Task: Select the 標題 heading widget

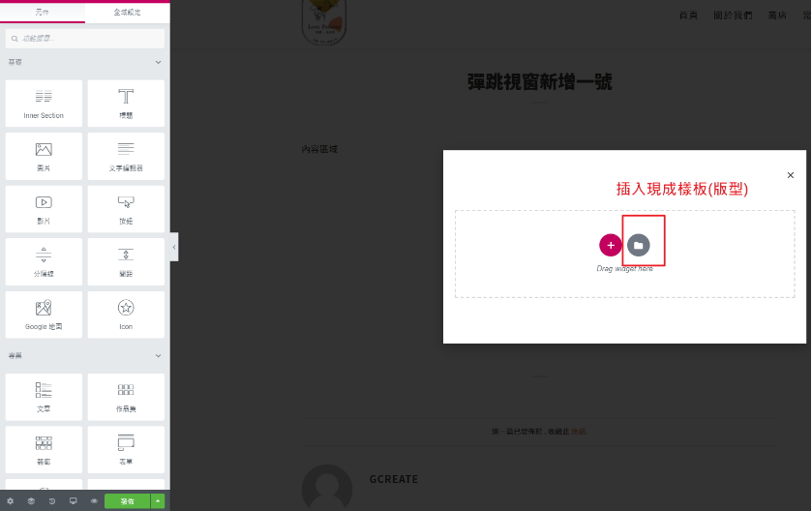Action: coord(126,103)
